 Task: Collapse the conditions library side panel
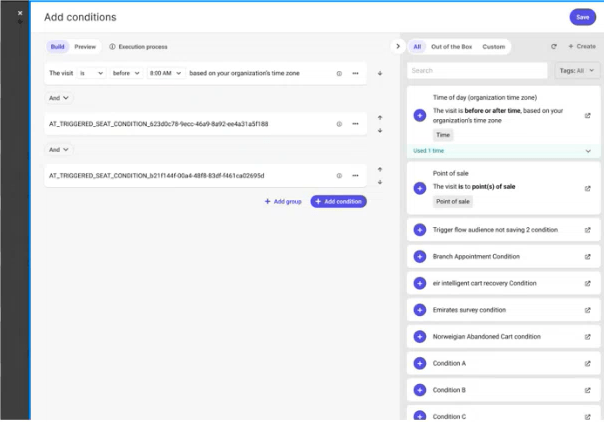(398, 46)
